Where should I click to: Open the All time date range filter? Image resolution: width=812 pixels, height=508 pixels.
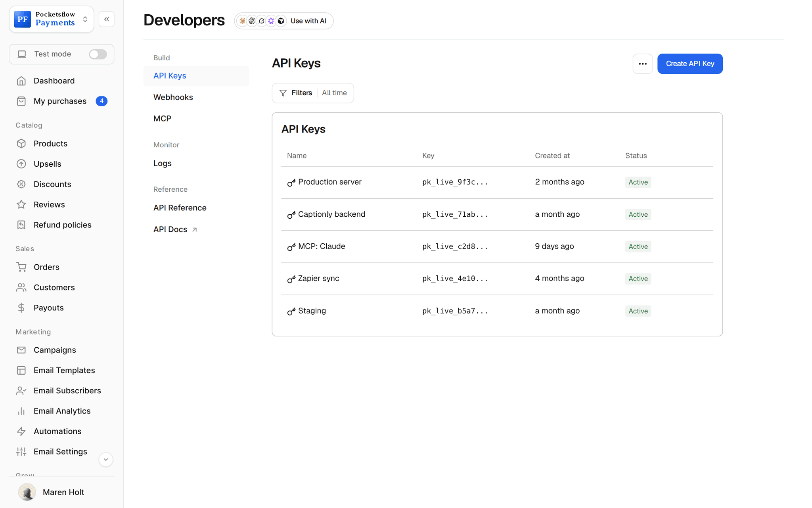click(x=334, y=93)
